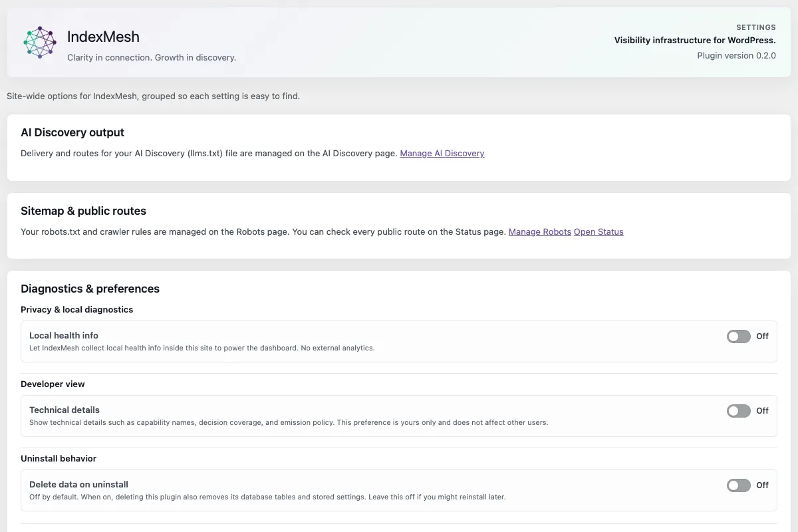
Task: Click the "Developer view" subheading
Action: click(x=53, y=384)
